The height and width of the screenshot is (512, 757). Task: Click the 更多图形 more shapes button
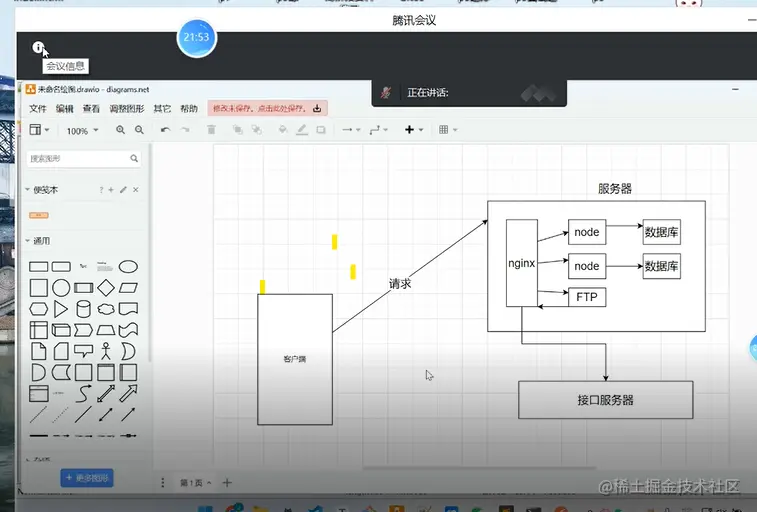(x=87, y=478)
